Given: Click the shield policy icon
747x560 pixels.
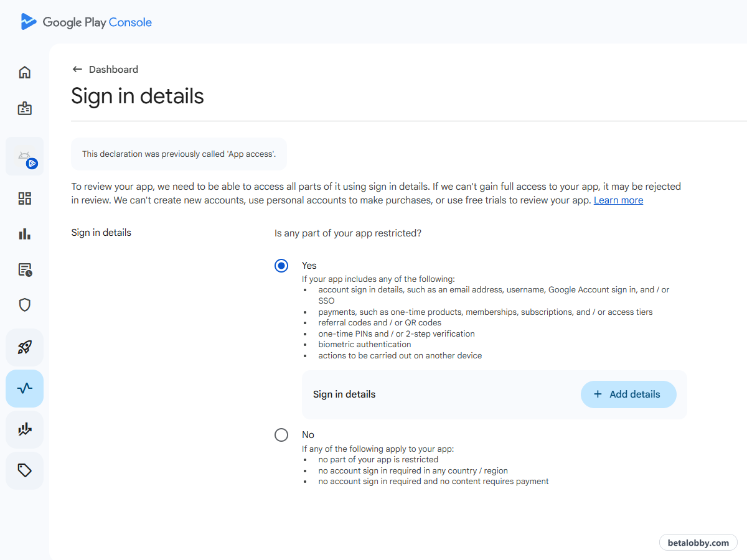Looking at the screenshot, I should tap(24, 305).
